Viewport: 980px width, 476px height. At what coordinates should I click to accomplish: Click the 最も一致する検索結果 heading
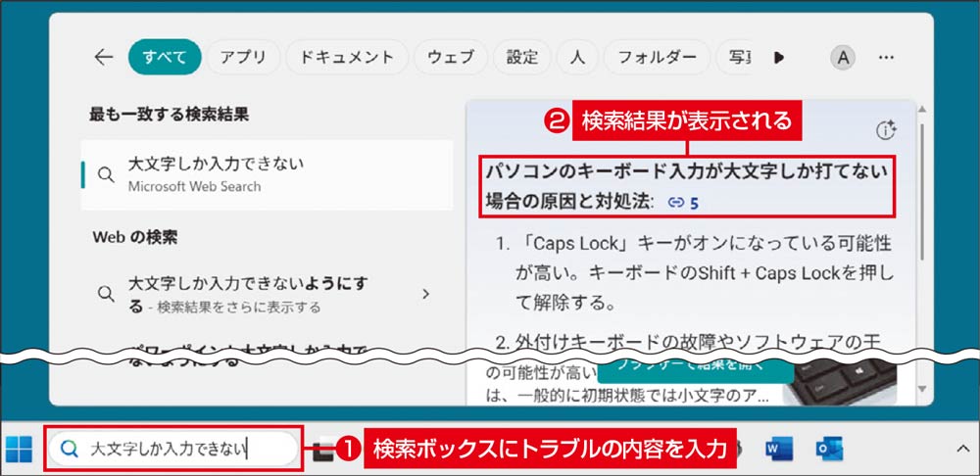pos(170,115)
